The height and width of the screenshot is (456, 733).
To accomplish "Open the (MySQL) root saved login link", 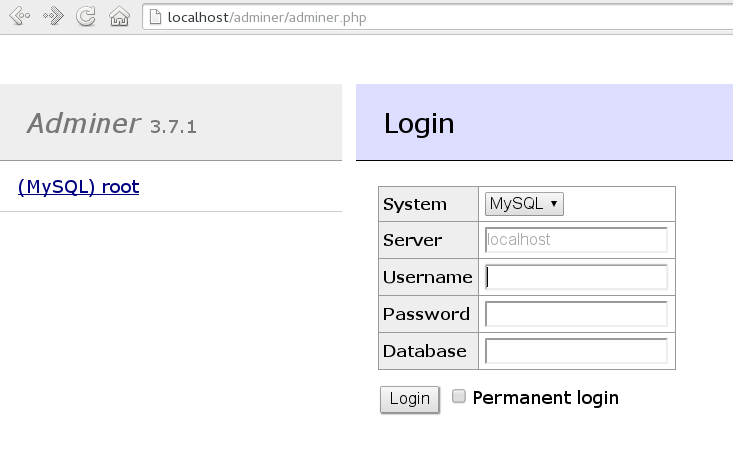I will [79, 186].
